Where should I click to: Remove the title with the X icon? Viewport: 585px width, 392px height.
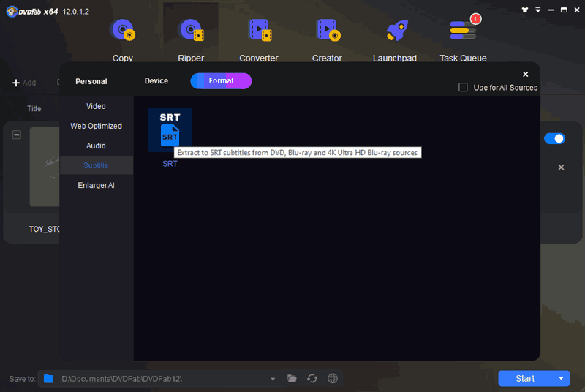[561, 167]
